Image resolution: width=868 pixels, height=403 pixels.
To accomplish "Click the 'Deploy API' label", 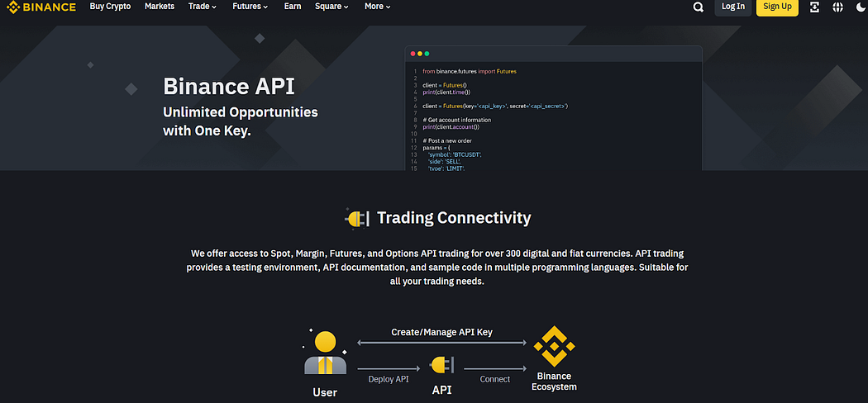I will [389, 379].
